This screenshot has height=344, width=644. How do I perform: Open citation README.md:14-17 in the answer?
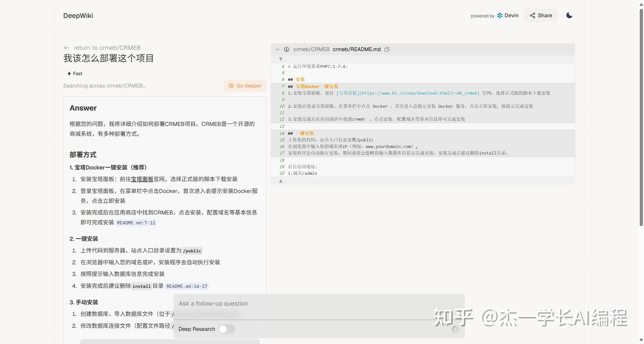coord(187,286)
